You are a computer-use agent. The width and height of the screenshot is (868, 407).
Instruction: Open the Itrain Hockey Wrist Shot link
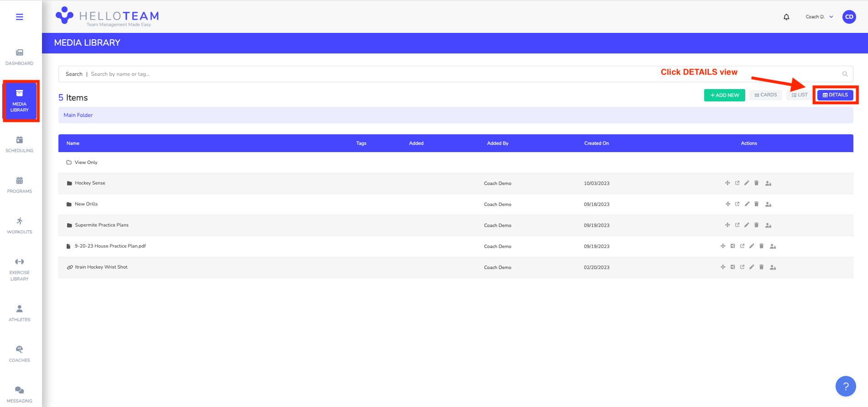tap(101, 267)
